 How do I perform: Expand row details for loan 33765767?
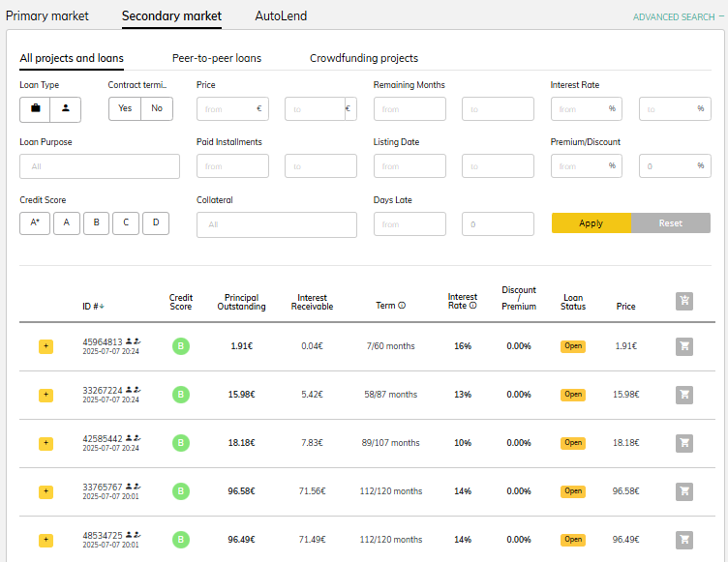45,491
